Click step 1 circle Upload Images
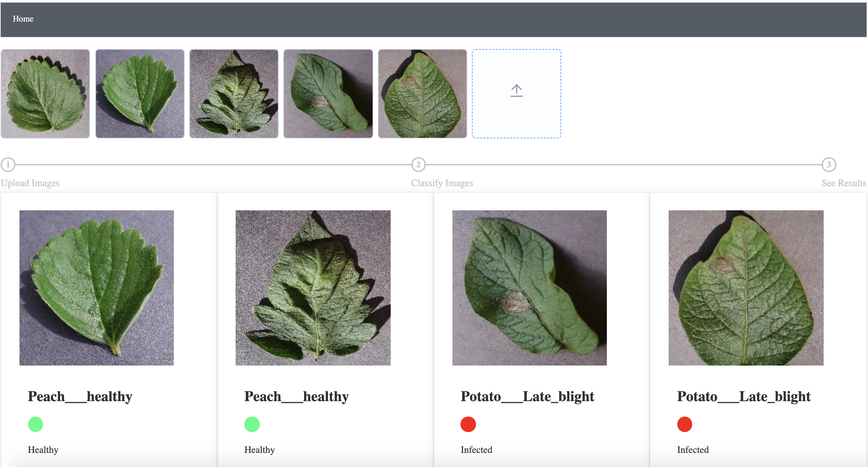This screenshot has width=868, height=467. tap(8, 165)
